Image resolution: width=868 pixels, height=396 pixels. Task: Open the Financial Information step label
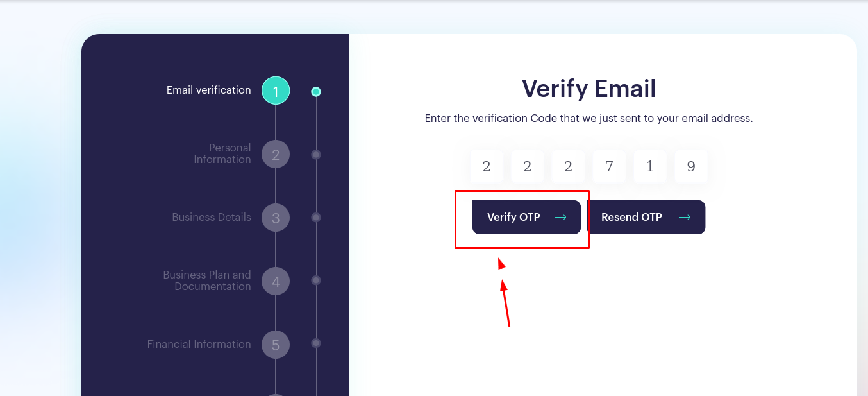(x=199, y=344)
